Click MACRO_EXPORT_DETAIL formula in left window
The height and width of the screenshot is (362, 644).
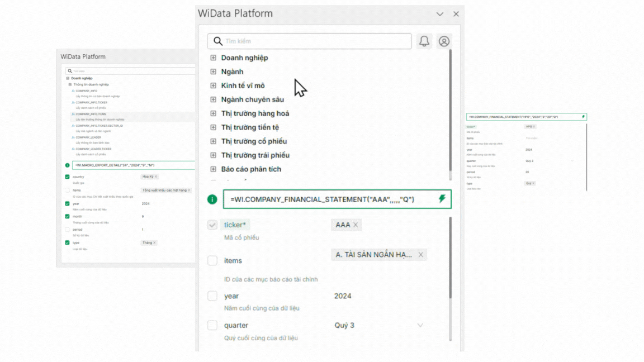134,165
